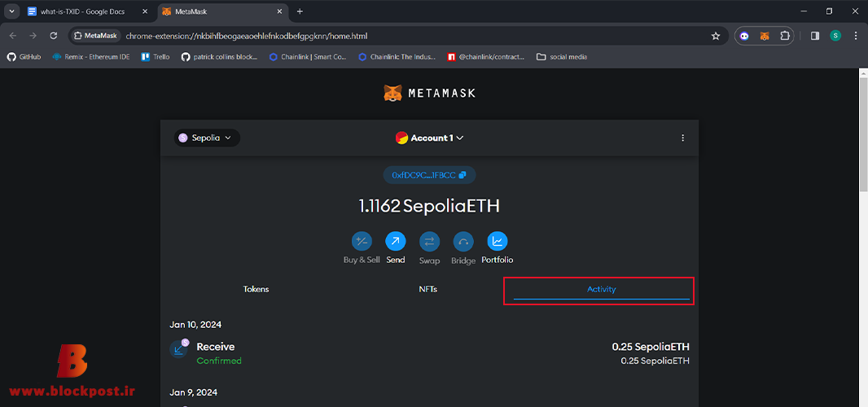Close the what-is-TXID Google Docs tab
This screenshot has width=868, height=407.
point(146,11)
